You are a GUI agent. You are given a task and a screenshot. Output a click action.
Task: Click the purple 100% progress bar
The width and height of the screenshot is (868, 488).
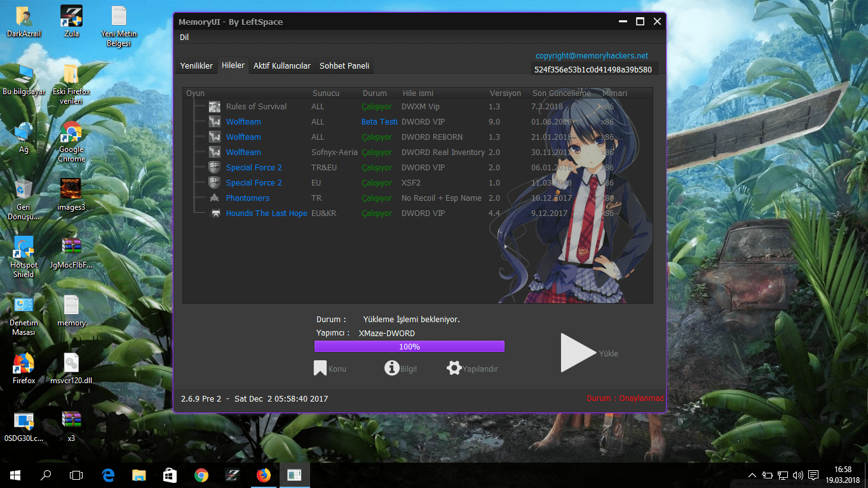tap(409, 346)
